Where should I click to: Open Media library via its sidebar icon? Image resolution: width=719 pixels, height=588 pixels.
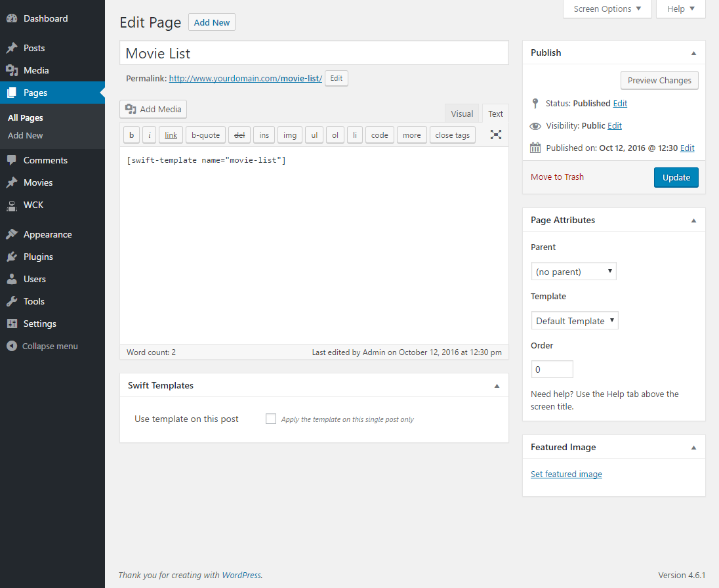click(12, 70)
